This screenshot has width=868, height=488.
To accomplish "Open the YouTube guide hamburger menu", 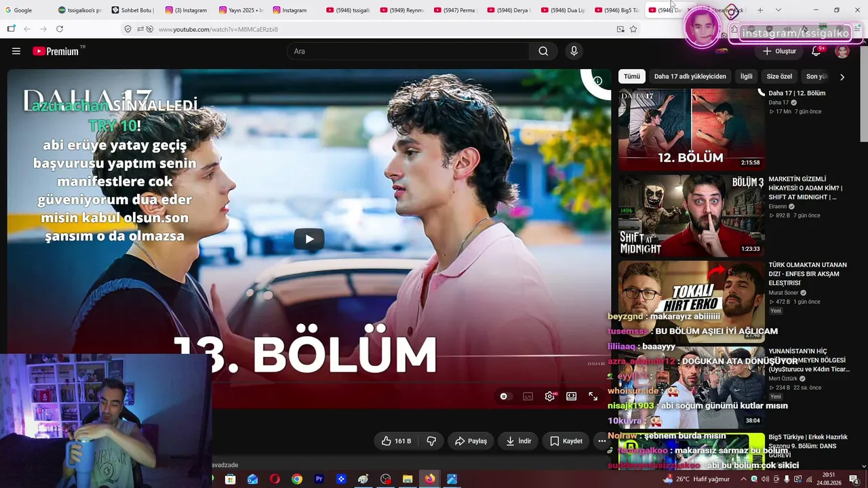I will point(16,51).
